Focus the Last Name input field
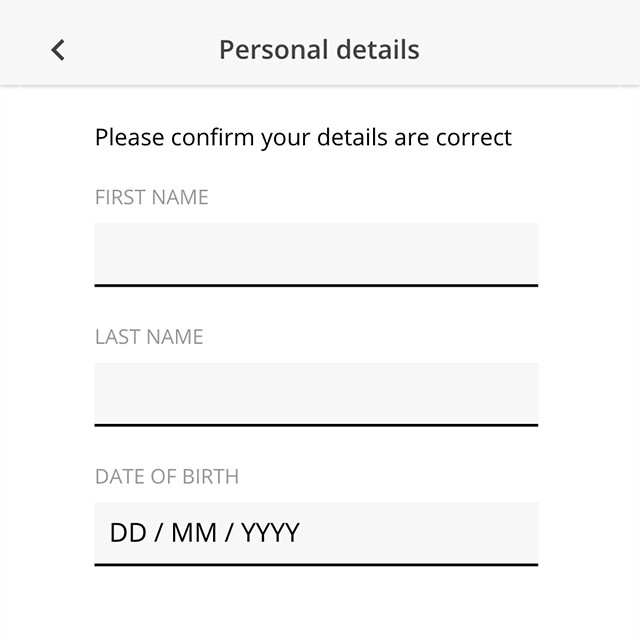The image size is (640, 640). click(316, 394)
